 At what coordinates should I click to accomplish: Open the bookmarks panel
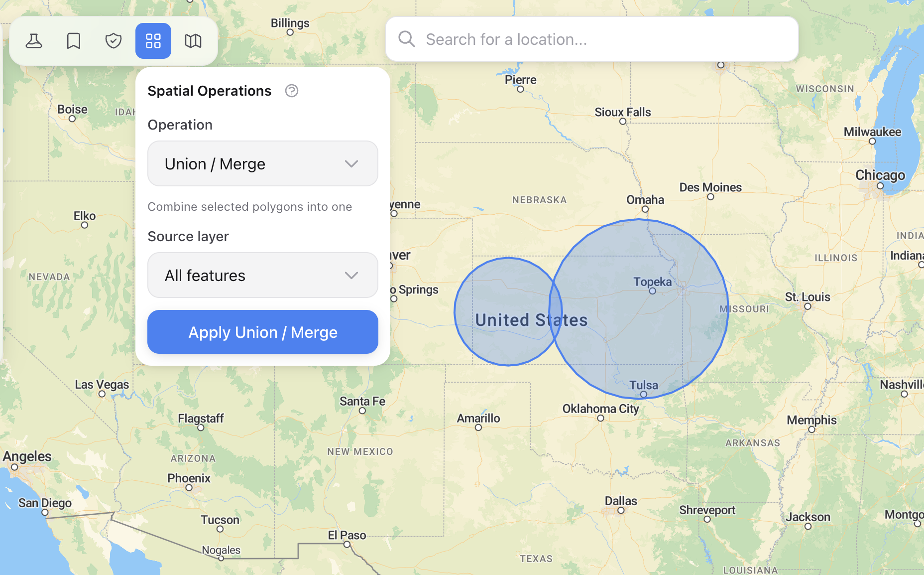pyautogui.click(x=74, y=41)
